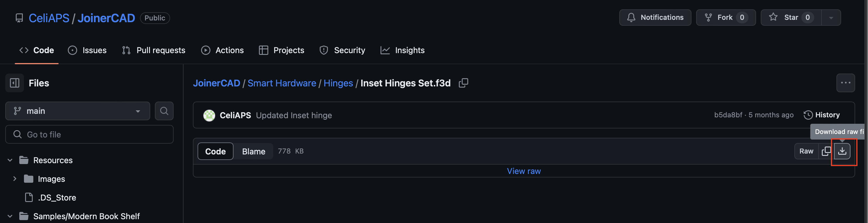
Task: Open the main branch dropdown
Action: [x=77, y=111]
